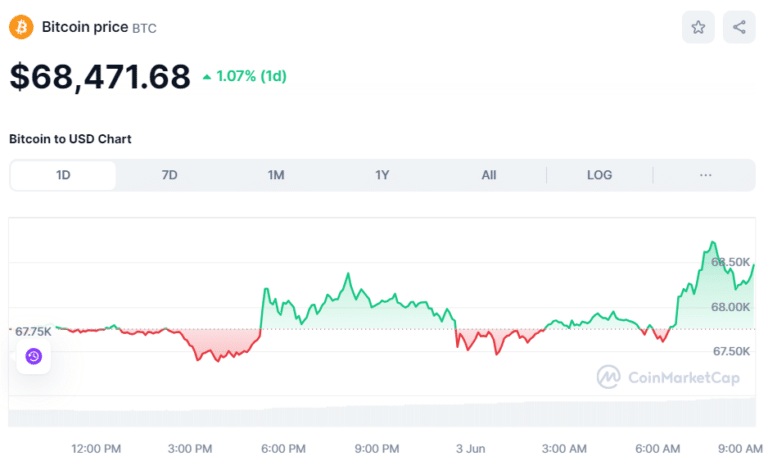Click the "Bitcoin to USD Chart" heading
This screenshot has height=465, width=768.
(70, 139)
